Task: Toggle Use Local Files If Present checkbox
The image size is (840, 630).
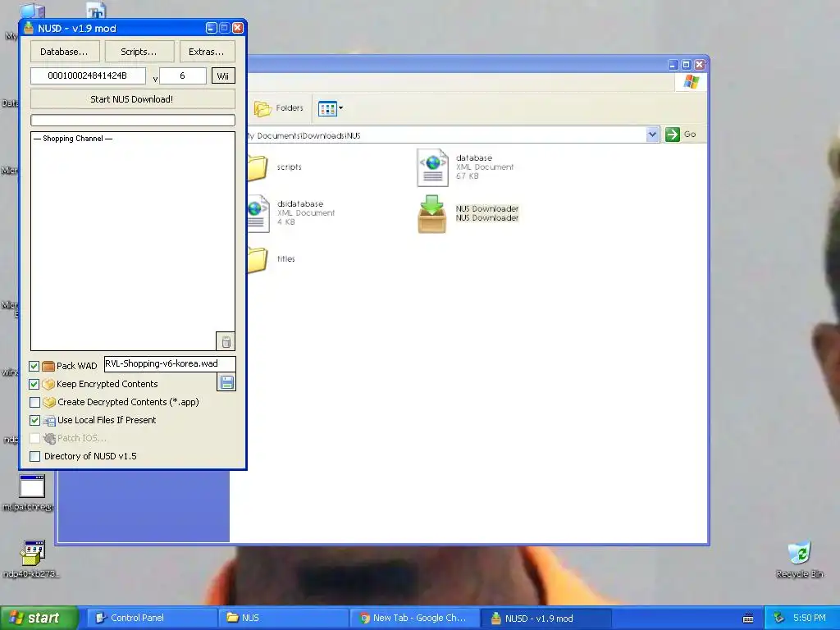Action: (x=34, y=421)
